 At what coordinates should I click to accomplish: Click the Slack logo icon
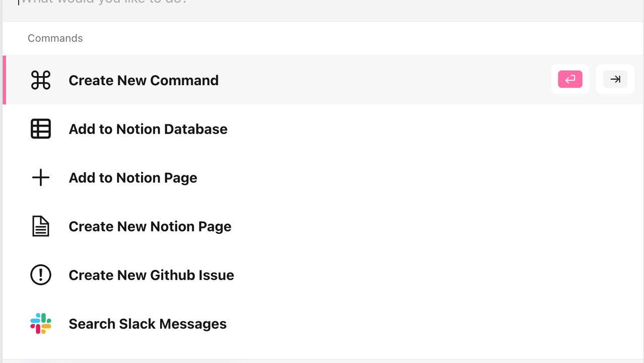(41, 324)
